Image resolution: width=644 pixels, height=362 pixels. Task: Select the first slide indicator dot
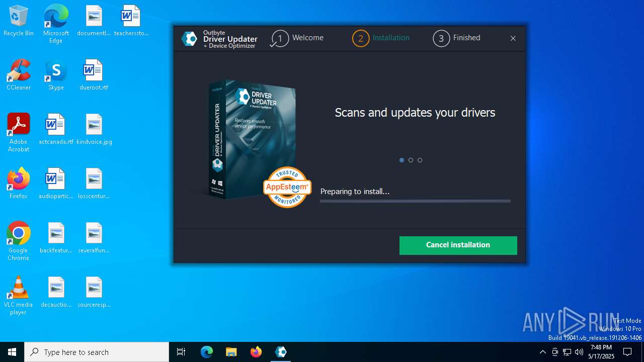tap(401, 160)
